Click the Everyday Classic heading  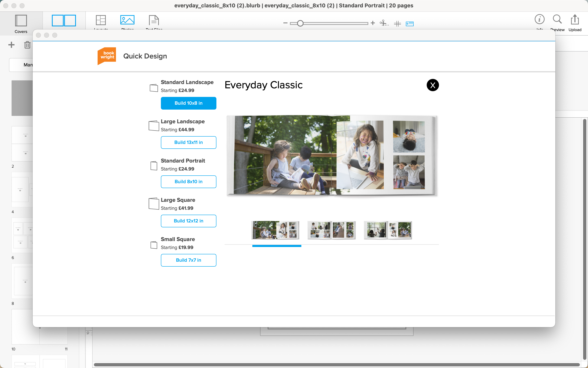coord(264,85)
